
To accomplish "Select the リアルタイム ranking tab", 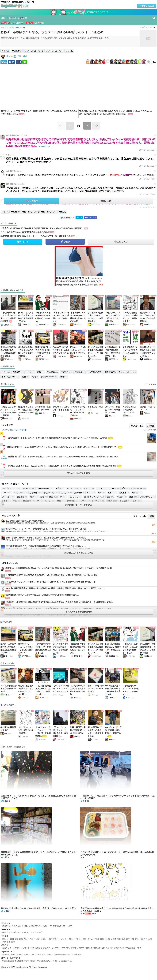I will 137,426.
